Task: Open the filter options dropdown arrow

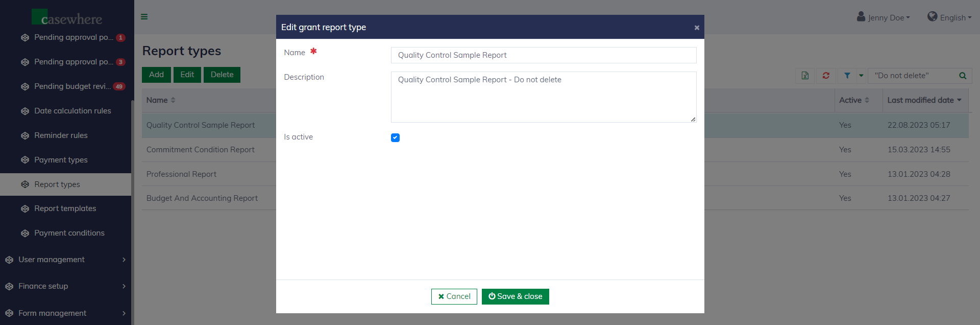Action: 861,76
